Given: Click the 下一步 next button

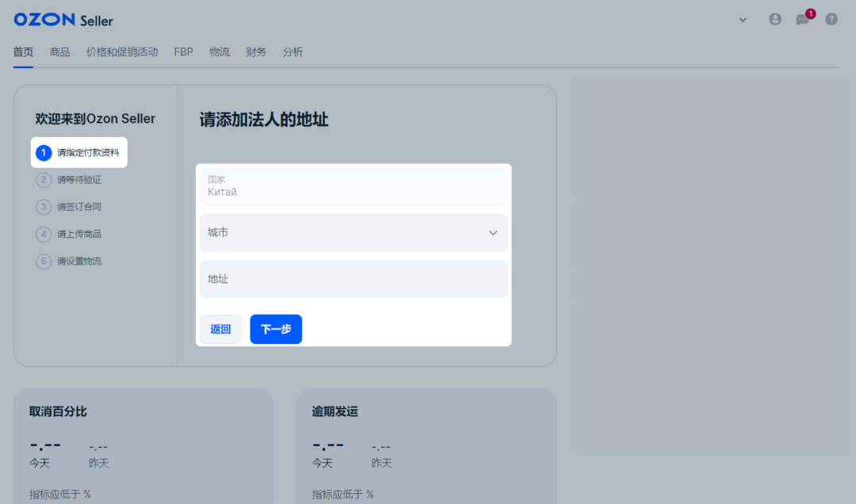Looking at the screenshot, I should pos(276,330).
